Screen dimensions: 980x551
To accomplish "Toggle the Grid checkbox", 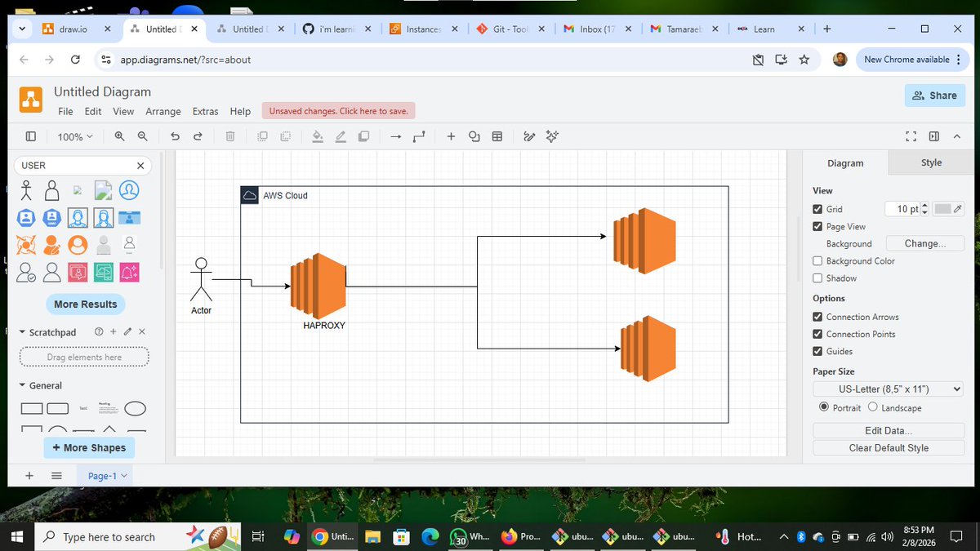I will 817,210.
